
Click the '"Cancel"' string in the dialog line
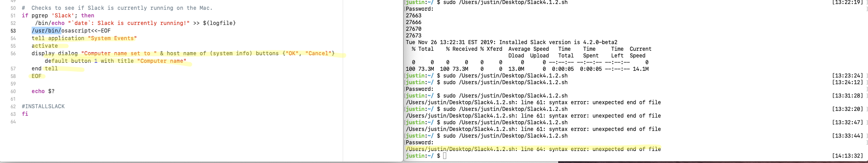[x=318, y=53]
